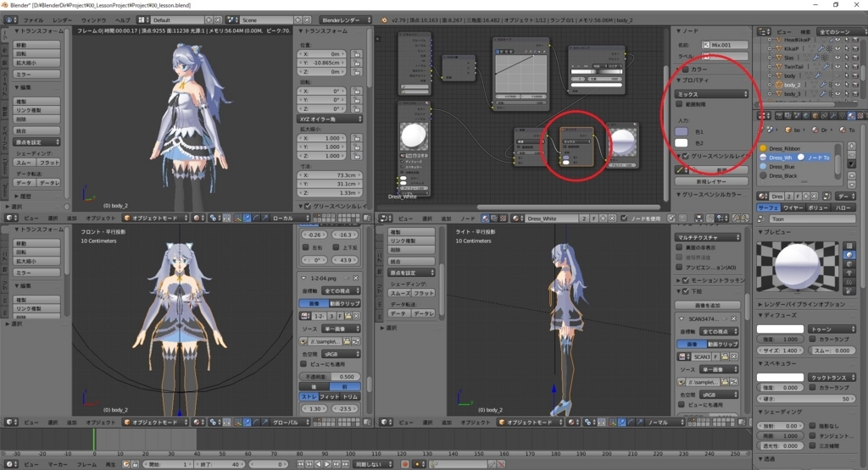This screenshot has height=470, width=868.
Task: Click the 新規レイヤー button
Action: [711, 181]
